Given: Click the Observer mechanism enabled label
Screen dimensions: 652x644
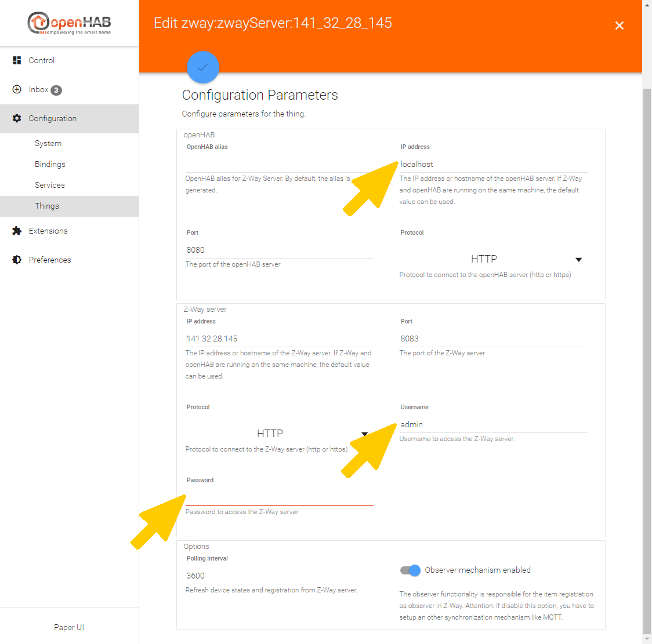Looking at the screenshot, I should (x=476, y=570).
